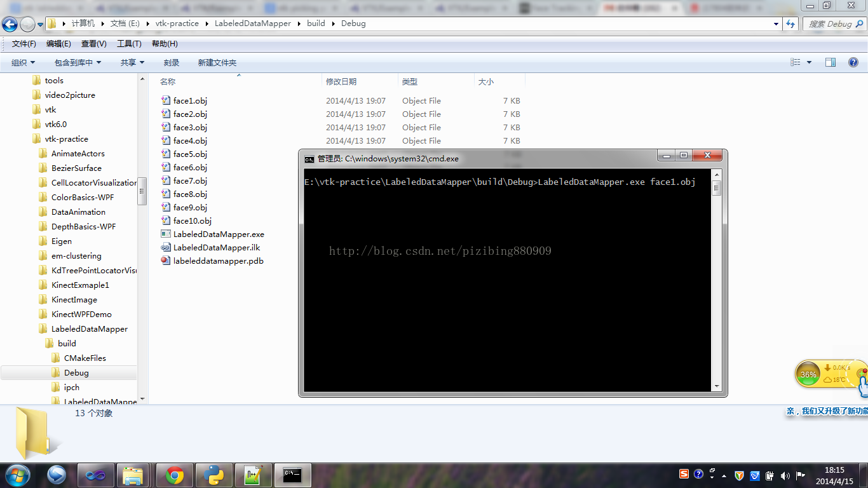Open the blue arrow app on the taskbar
Viewport: 868px width, 488px height.
pos(57,475)
